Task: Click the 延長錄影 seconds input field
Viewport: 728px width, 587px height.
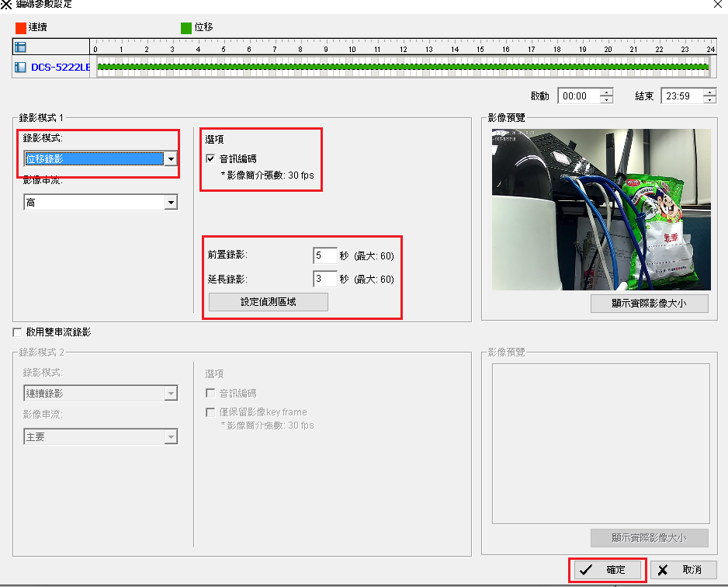Action: 324,279
